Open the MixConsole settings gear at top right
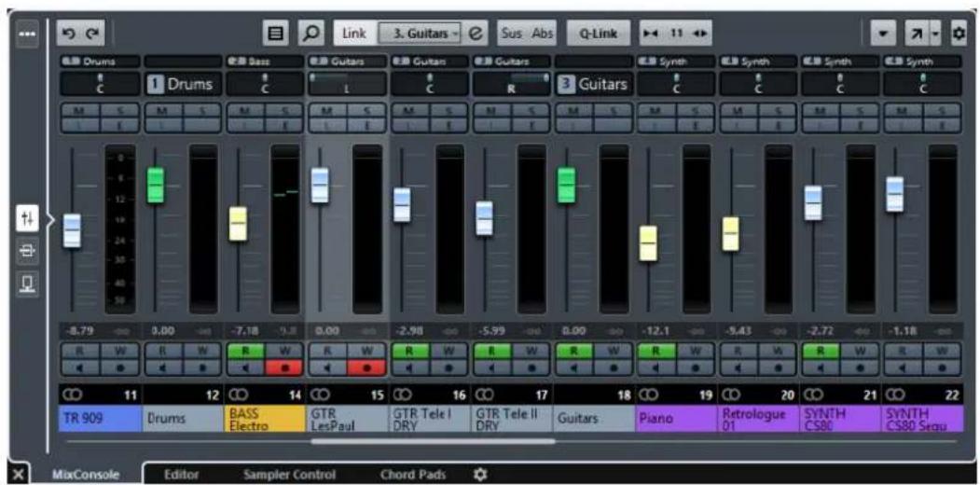This screenshot has width=980, height=485. click(x=959, y=34)
